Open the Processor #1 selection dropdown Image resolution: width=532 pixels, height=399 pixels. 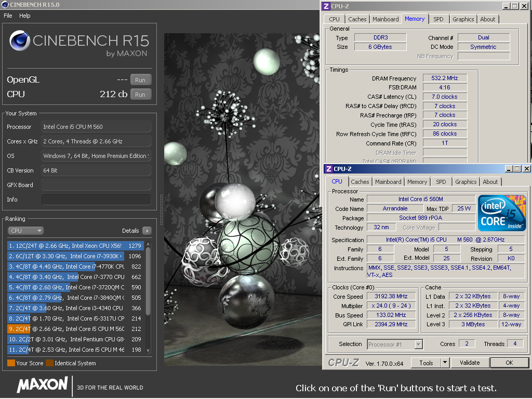coord(395,344)
